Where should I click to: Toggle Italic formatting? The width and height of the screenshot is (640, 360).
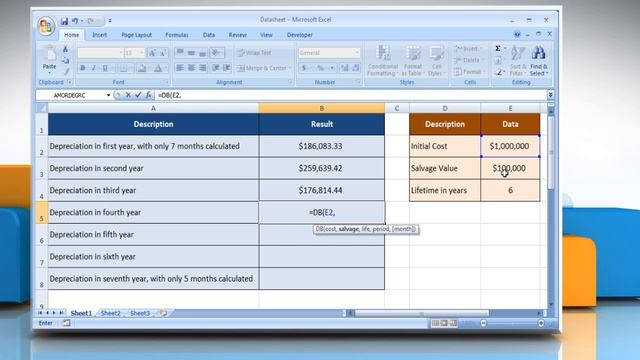(x=94, y=68)
